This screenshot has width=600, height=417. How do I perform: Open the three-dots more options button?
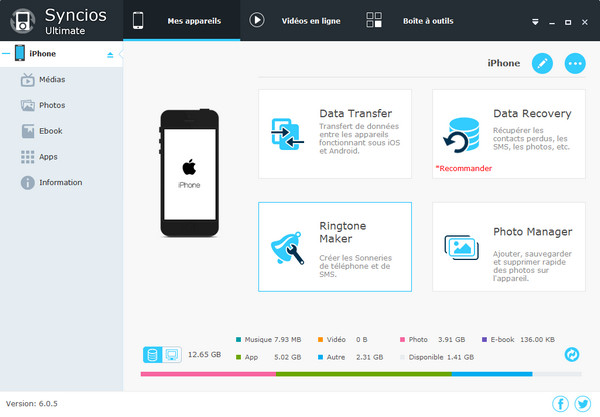[575, 63]
